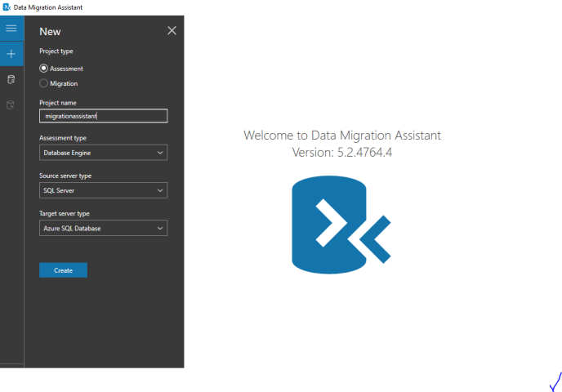Click the 'Version: 5.2.4764.4' text
The image size is (562, 392).
coord(342,153)
